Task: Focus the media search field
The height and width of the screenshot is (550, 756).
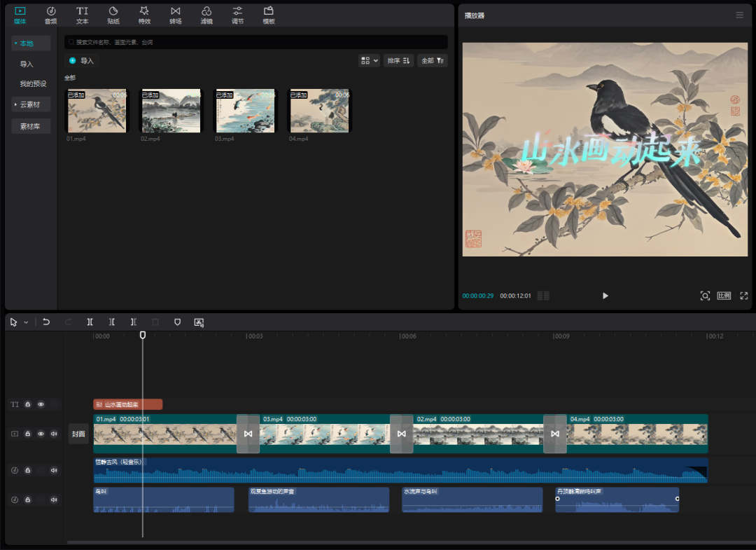Action: (256, 42)
